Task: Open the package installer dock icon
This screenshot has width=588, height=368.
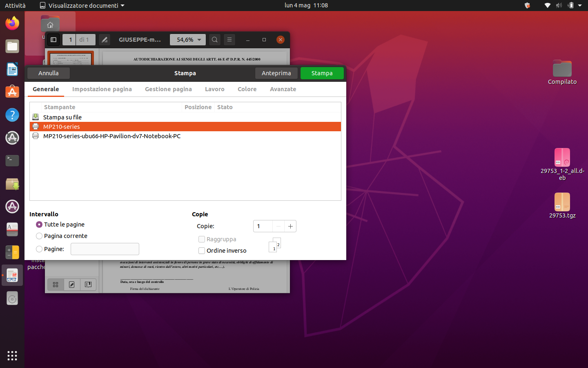Action: point(12,184)
